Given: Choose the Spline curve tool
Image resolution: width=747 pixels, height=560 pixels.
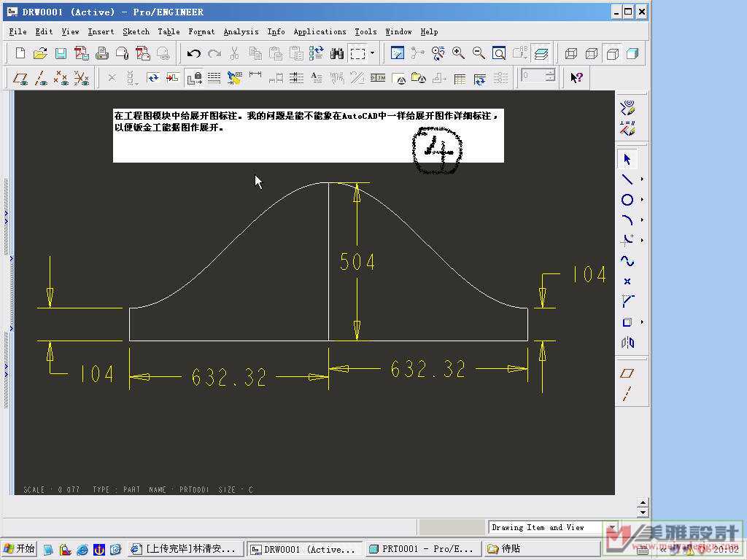Looking at the screenshot, I should point(627,261).
